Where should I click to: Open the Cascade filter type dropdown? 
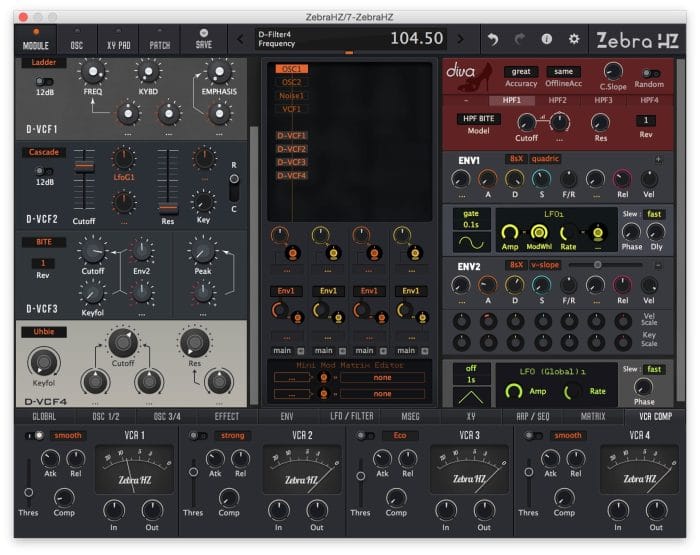[x=44, y=152]
